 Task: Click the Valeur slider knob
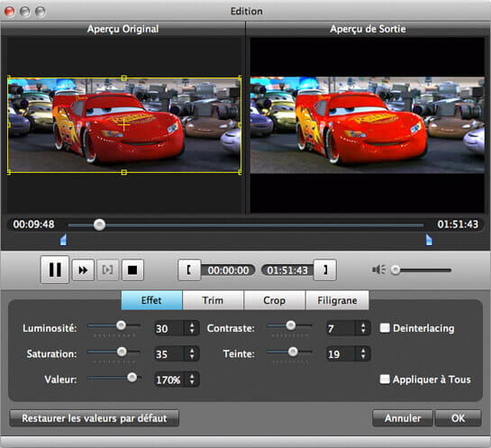click(x=132, y=377)
